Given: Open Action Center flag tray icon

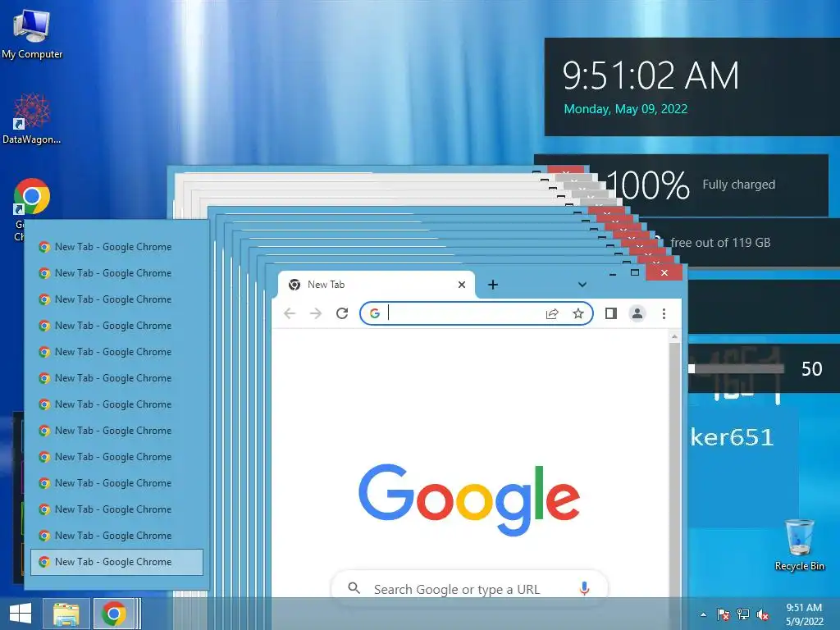Looking at the screenshot, I should [x=724, y=614].
